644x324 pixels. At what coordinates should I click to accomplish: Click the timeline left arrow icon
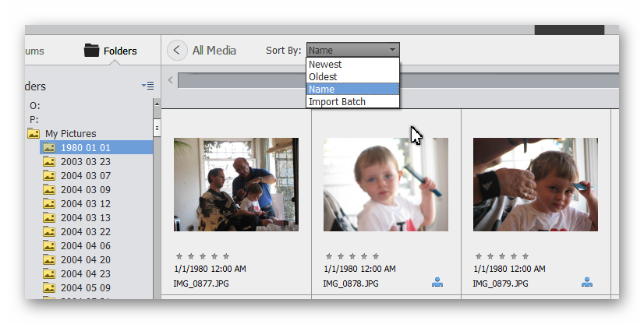170,80
